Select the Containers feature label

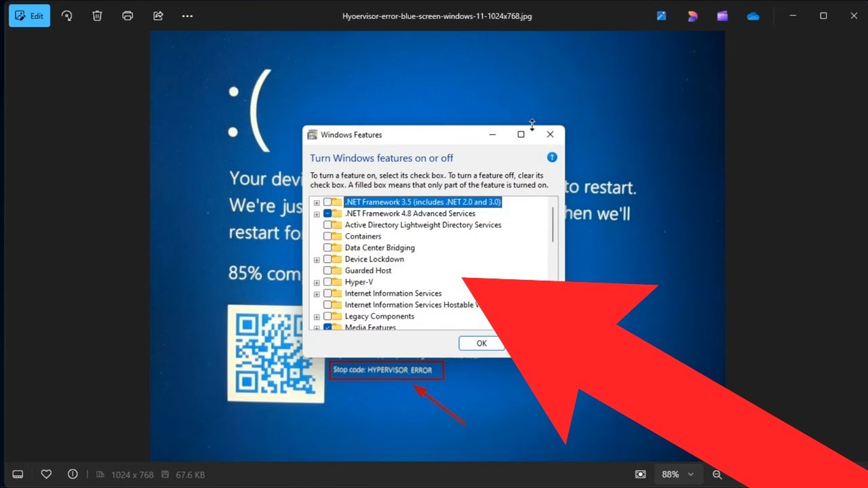point(363,237)
